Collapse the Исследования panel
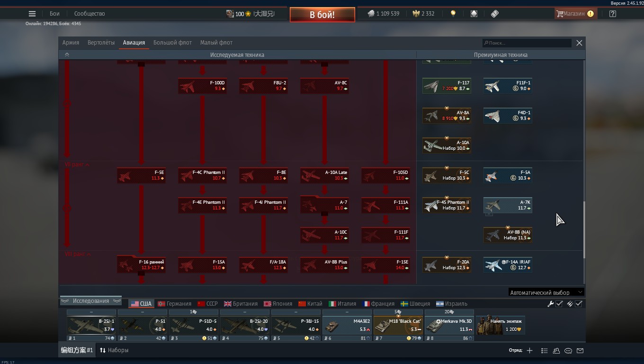The image size is (644, 364). pos(90,301)
